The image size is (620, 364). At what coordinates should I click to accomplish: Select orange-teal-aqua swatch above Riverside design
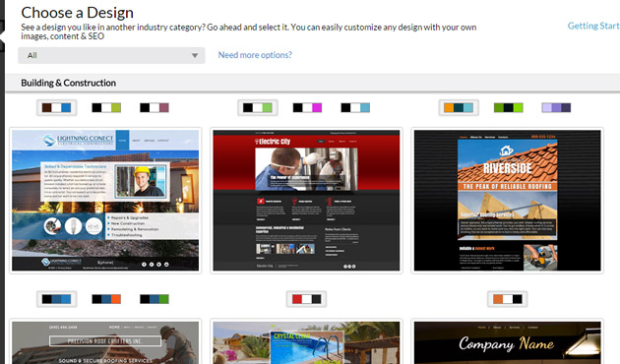point(459,107)
